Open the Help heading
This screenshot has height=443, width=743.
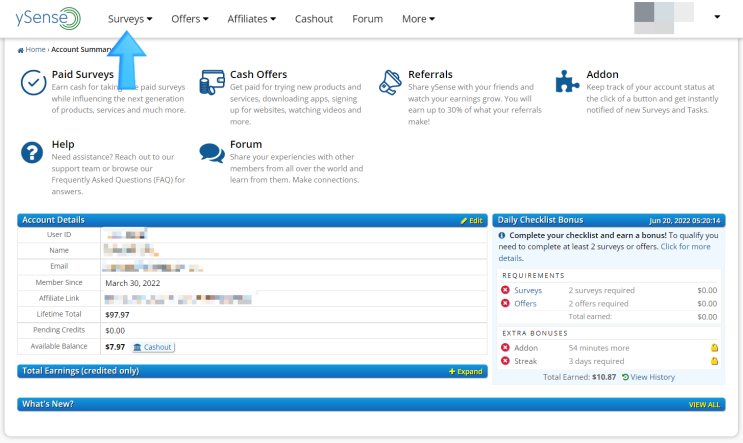click(63, 144)
